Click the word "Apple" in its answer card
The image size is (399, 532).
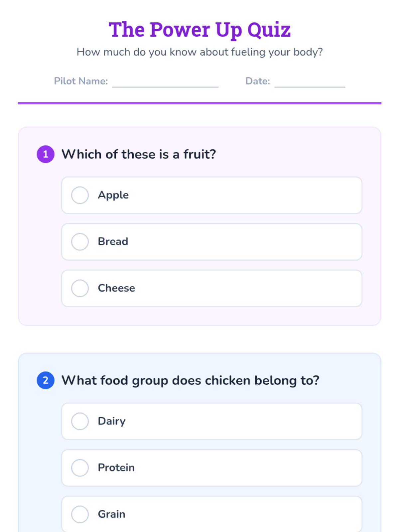click(113, 195)
